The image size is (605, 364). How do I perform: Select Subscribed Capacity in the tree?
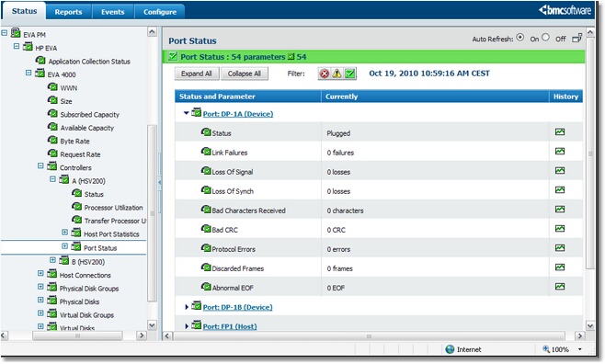point(90,115)
